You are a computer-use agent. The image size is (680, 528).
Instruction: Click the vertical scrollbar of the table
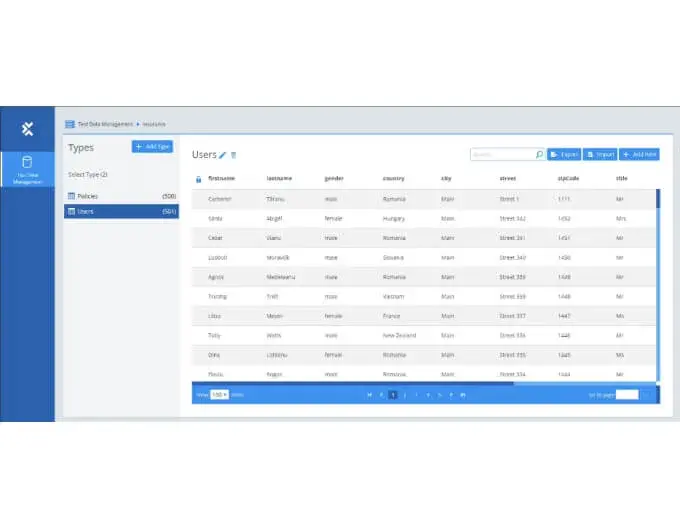657,200
